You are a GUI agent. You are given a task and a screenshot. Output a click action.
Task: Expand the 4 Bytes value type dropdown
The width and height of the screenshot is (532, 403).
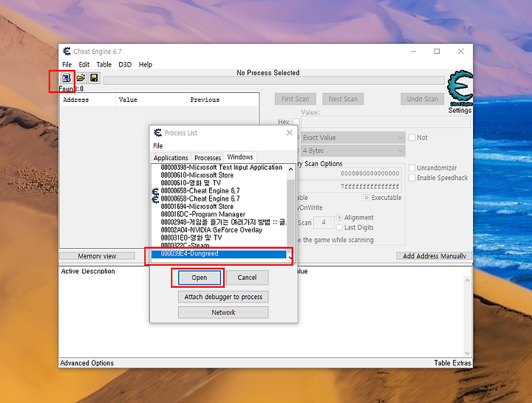[400, 151]
